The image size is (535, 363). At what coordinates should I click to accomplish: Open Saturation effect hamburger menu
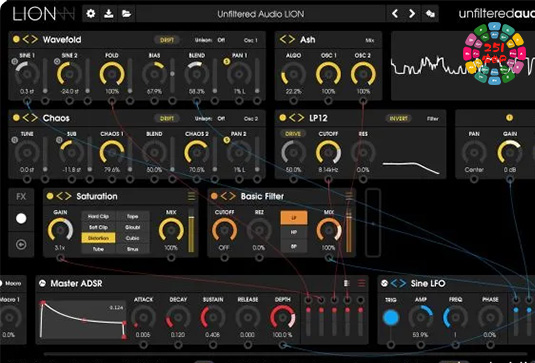[x=191, y=196]
